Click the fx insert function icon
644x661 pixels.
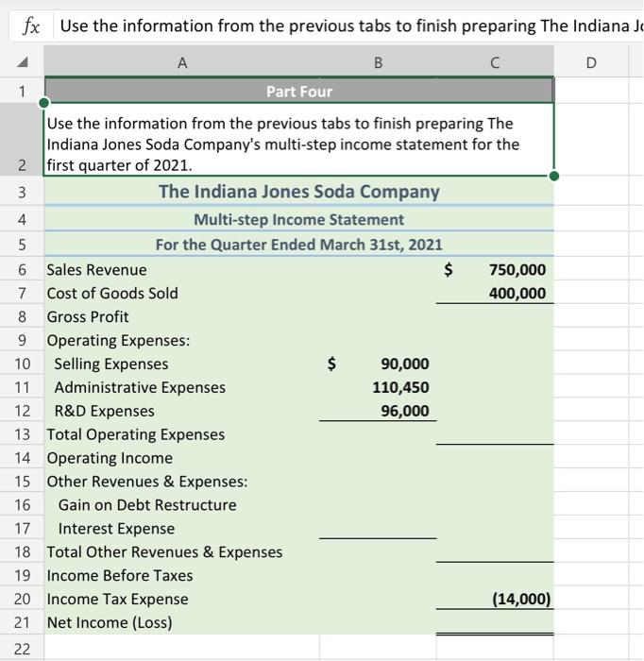(31, 26)
